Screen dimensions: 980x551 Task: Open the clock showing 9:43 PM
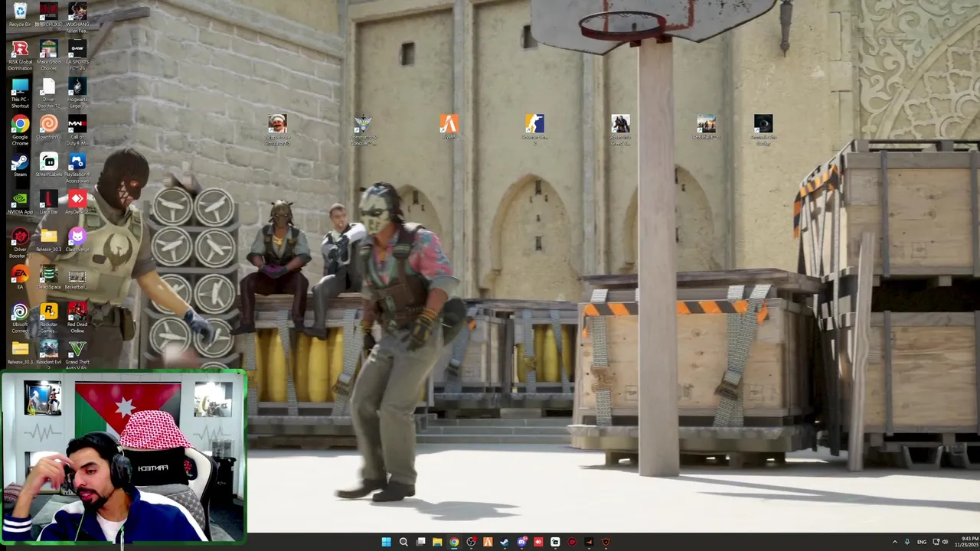pyautogui.click(x=966, y=542)
